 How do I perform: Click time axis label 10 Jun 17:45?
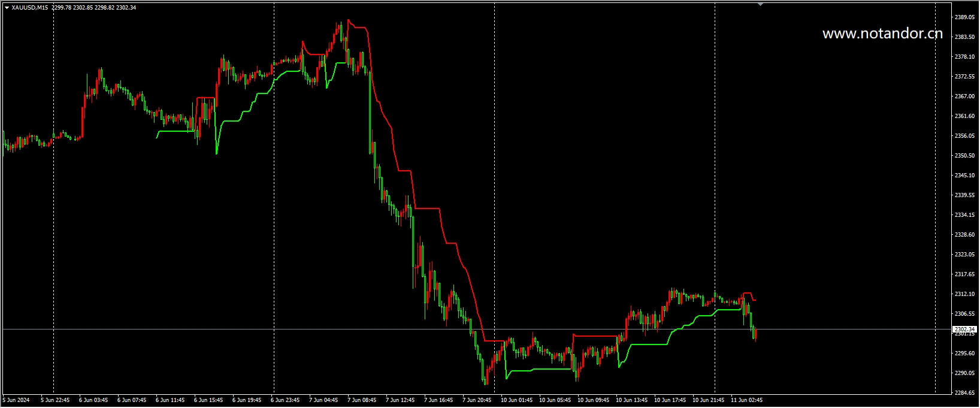670,400
